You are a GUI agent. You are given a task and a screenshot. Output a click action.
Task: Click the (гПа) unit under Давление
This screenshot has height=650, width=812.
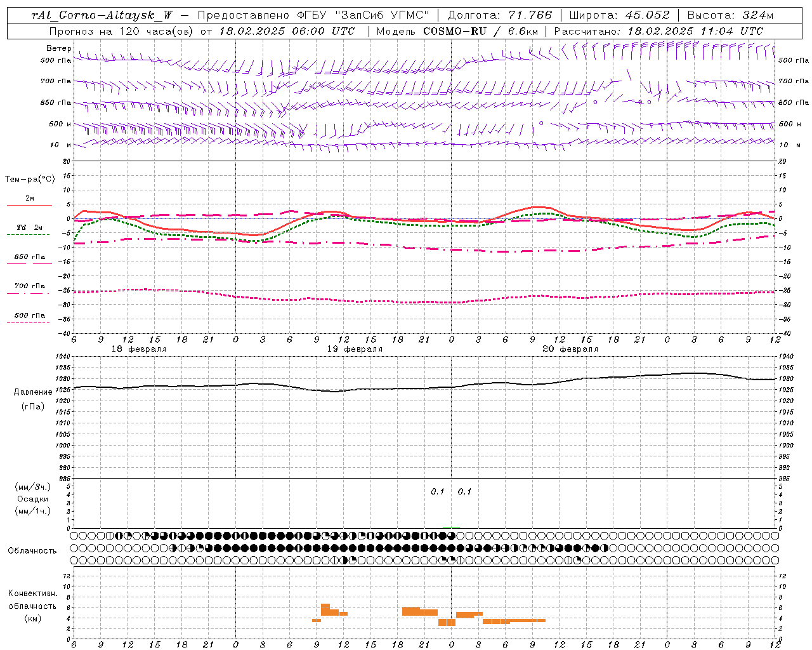coord(32,406)
